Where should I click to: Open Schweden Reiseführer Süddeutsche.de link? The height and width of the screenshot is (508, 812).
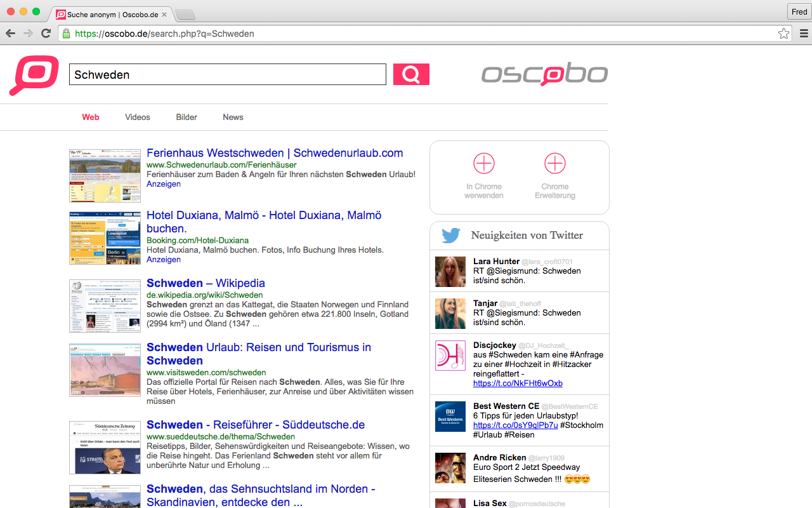[256, 425]
